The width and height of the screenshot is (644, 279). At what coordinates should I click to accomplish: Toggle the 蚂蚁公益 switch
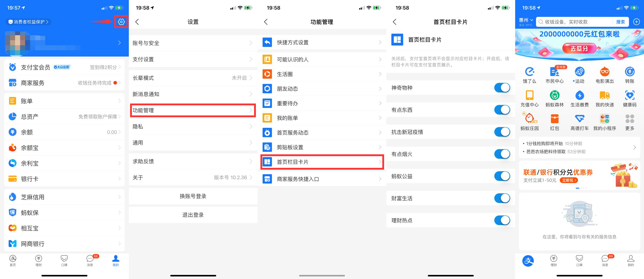point(502,176)
